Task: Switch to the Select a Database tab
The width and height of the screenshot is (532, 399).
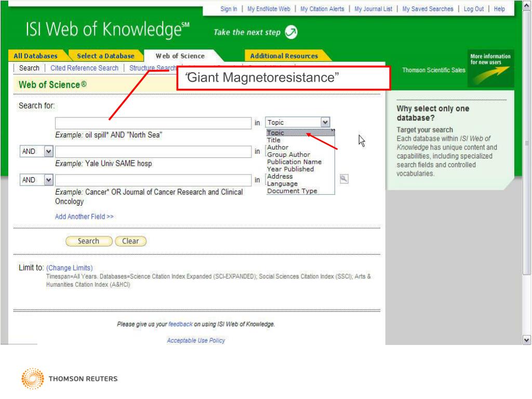Action: (x=105, y=56)
